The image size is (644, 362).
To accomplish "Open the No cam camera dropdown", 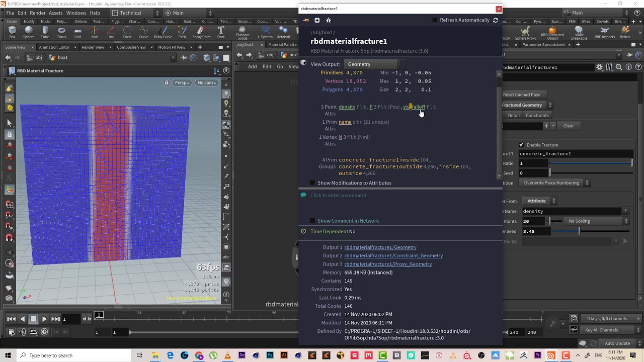I will [207, 82].
